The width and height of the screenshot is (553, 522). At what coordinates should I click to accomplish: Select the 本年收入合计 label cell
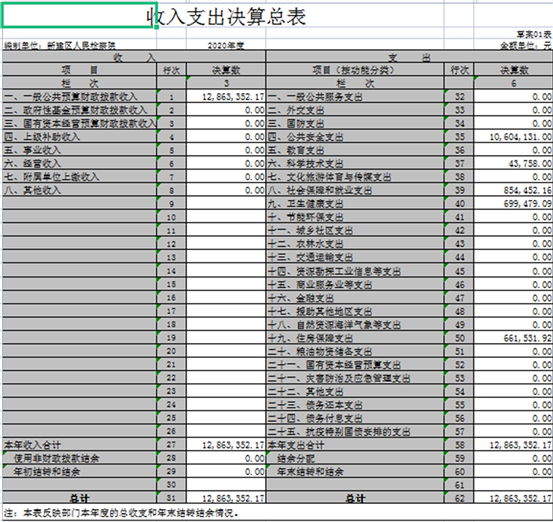click(79, 445)
